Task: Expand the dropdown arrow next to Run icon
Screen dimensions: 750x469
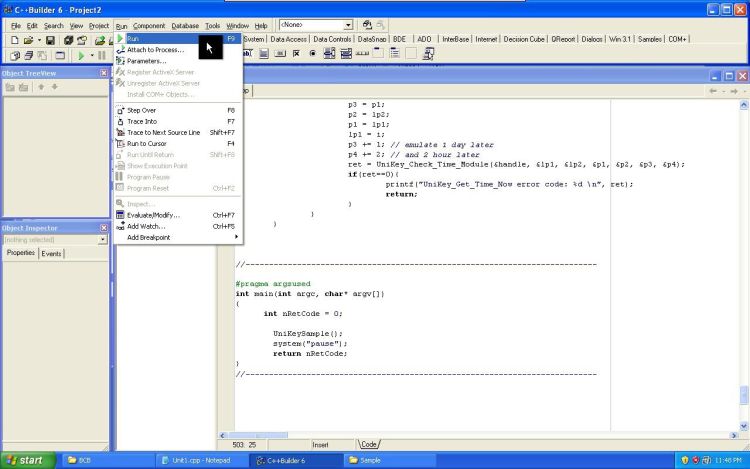Action: tap(92, 56)
